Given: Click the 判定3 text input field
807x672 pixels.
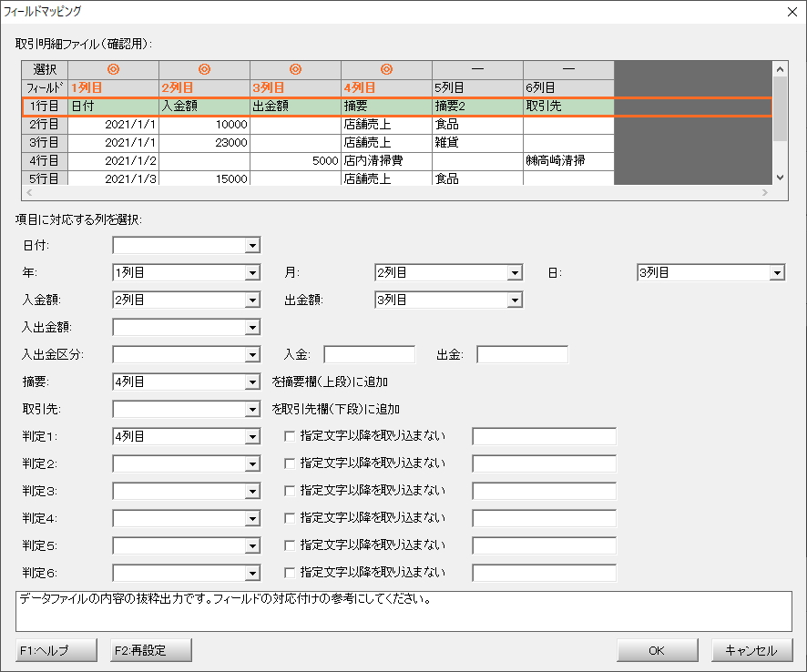Looking at the screenshot, I should coord(544,491).
